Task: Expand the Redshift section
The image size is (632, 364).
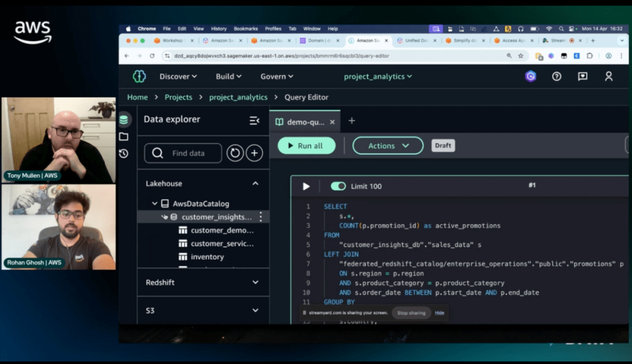Action: (x=255, y=282)
